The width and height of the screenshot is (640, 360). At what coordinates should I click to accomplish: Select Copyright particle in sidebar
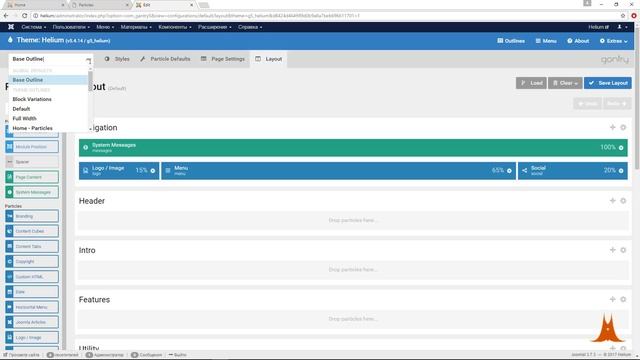(x=32, y=262)
